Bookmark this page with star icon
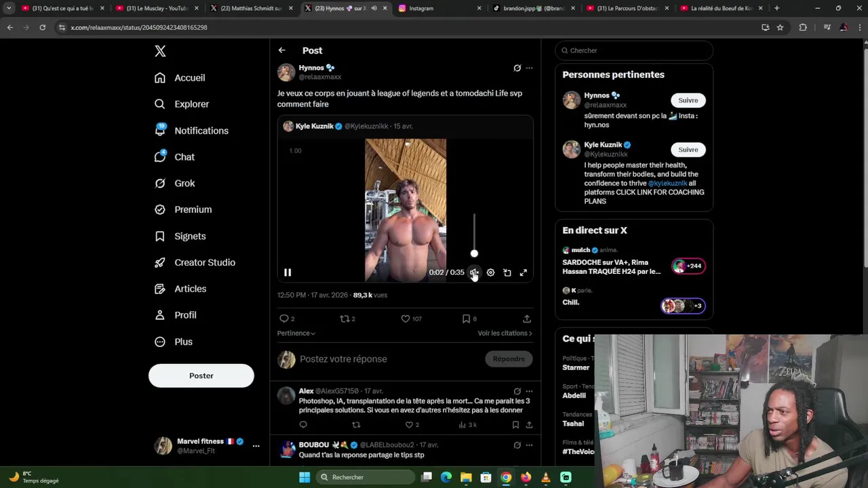Image resolution: width=868 pixels, height=488 pixels. pyautogui.click(x=780, y=27)
